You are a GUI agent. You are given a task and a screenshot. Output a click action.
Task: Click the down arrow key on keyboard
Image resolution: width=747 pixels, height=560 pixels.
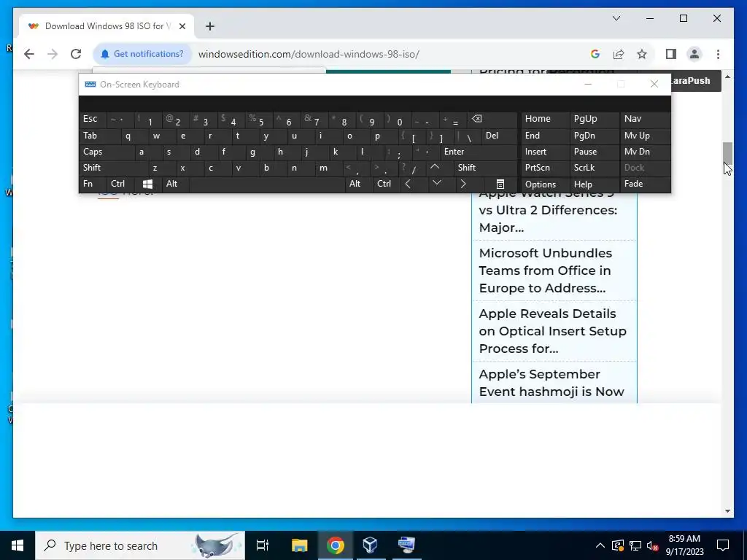(437, 184)
